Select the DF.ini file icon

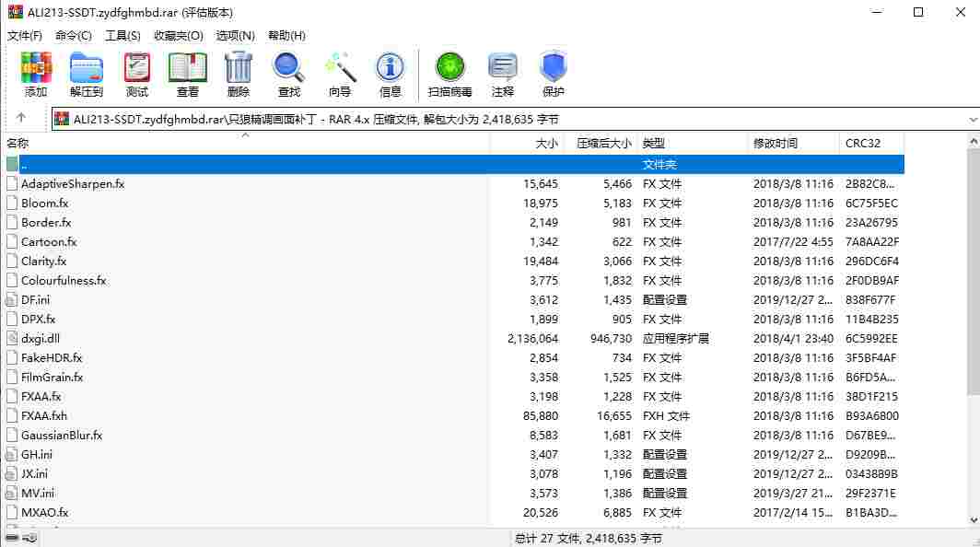(12, 299)
